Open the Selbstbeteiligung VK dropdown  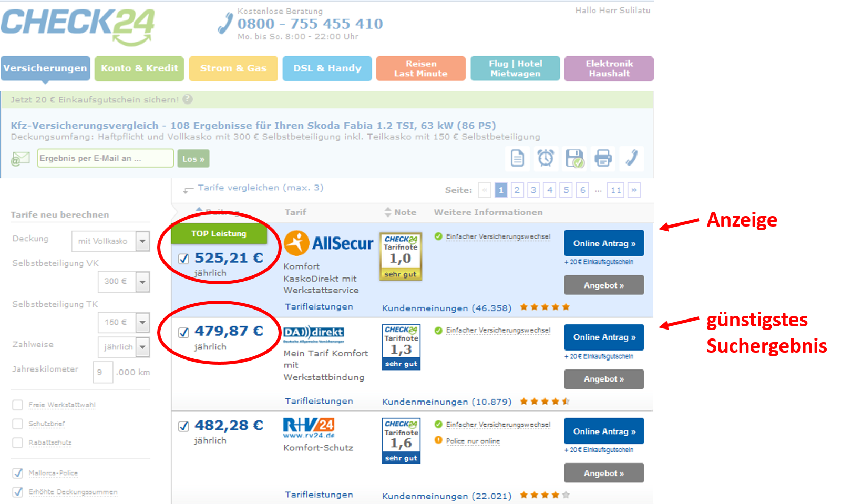coord(124,282)
